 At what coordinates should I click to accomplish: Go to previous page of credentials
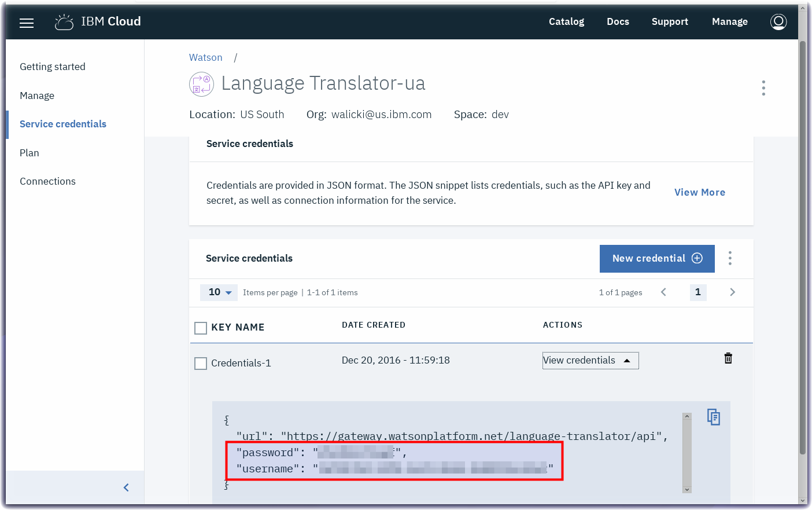click(x=663, y=292)
